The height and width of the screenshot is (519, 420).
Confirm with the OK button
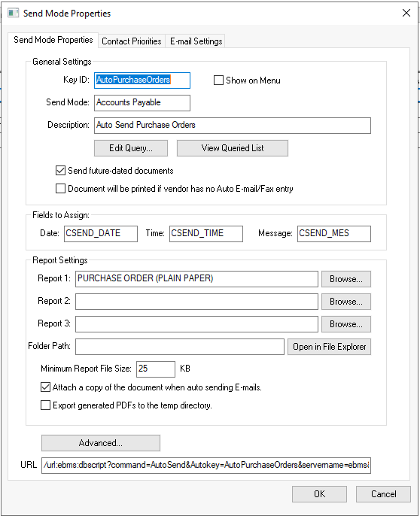(x=319, y=494)
